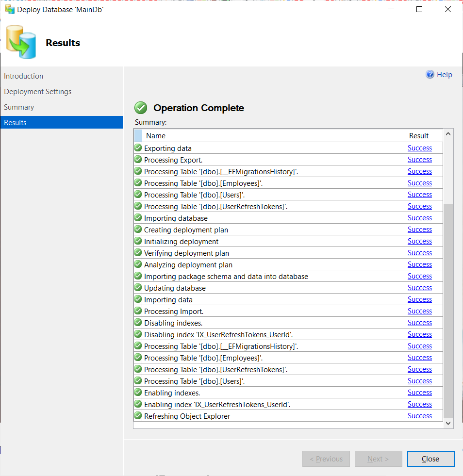Click the deploy database wizard icon beside Results
Screen dimensions: 463x476
[x=21, y=42]
